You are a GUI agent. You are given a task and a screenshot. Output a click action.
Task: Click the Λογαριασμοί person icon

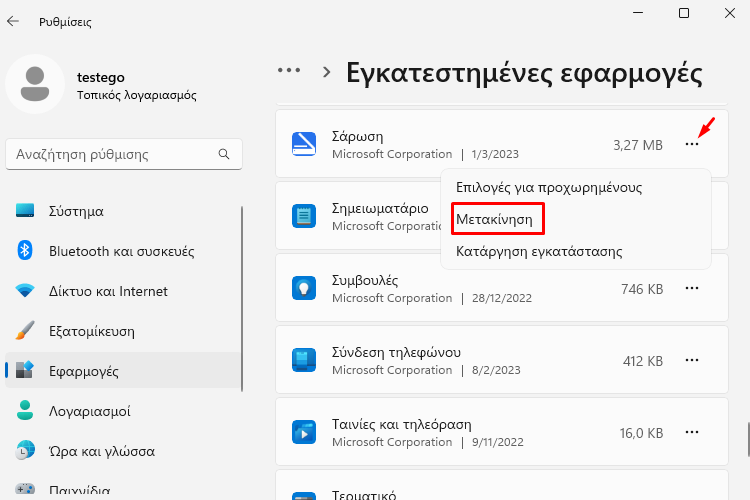tap(25, 411)
